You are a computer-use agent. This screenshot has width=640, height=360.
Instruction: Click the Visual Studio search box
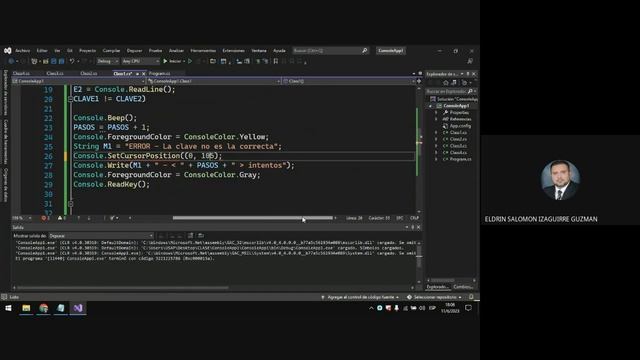(330, 51)
